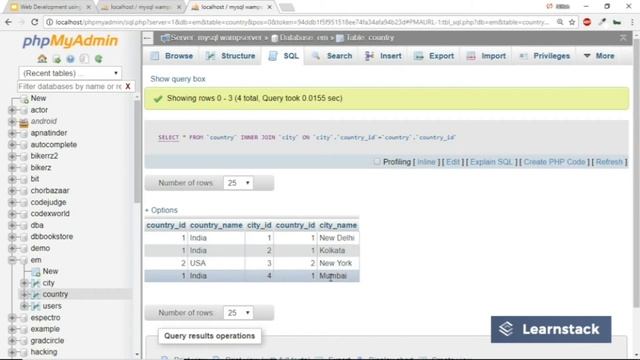640x360 pixels.
Task: Open the Chrome three-dot menu
Action: click(632, 22)
